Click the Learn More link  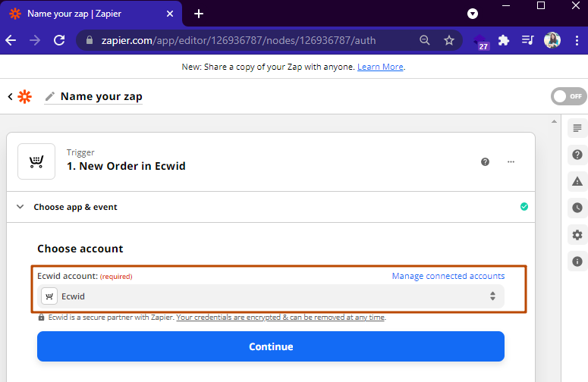[380, 67]
